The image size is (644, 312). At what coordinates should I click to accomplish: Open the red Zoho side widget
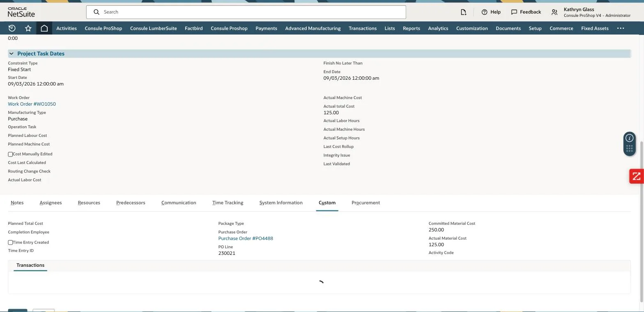[636, 176]
